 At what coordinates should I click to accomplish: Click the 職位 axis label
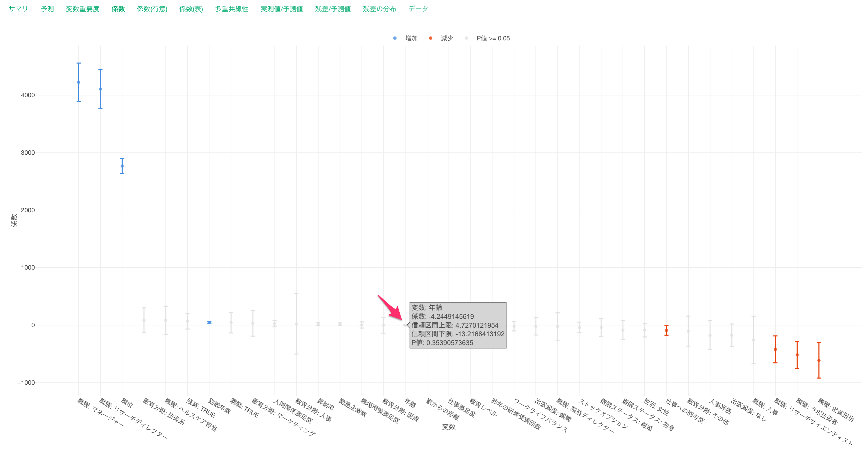(x=127, y=403)
